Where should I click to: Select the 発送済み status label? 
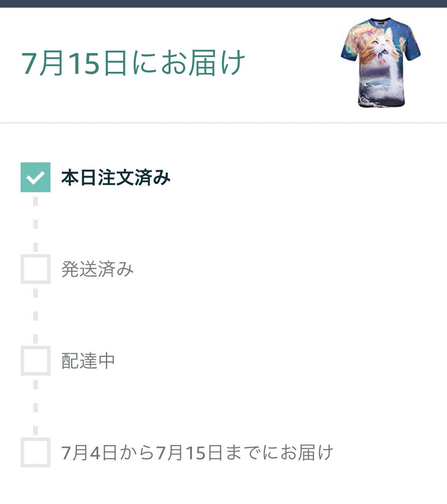tap(97, 269)
